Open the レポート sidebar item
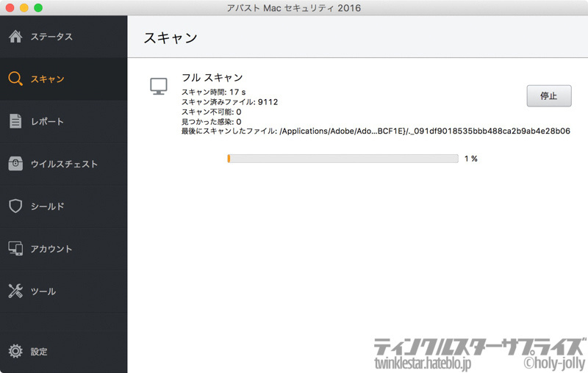The height and width of the screenshot is (373, 588). (63, 121)
